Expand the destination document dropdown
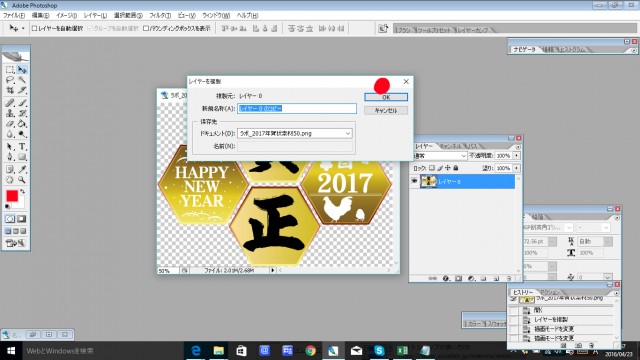This screenshot has width=640, height=360. 348,133
